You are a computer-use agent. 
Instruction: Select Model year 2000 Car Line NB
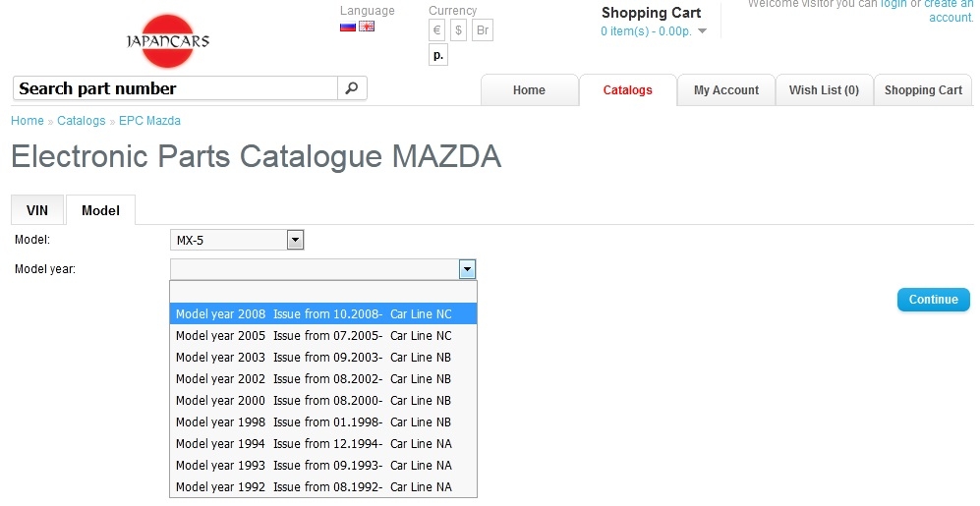[323, 401]
